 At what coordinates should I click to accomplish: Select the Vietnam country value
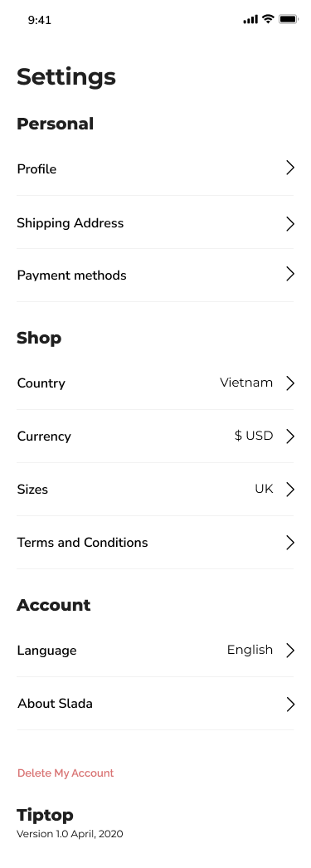click(246, 383)
